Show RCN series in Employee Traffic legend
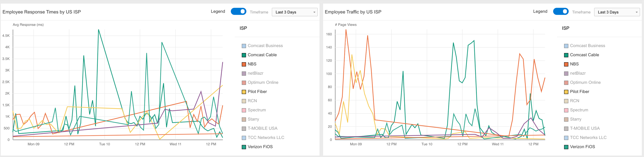The width and height of the screenshot is (644, 157). [574, 101]
